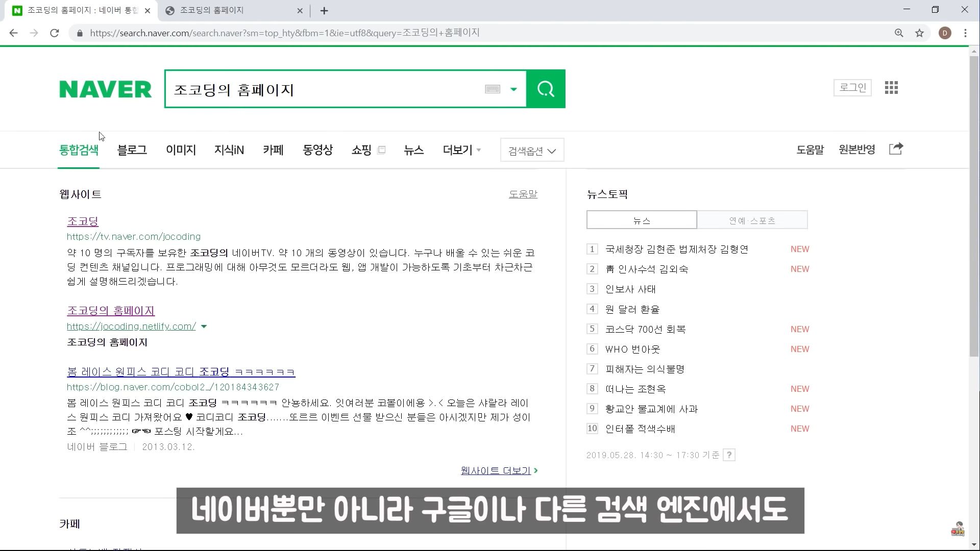Open the 조코딩의 홈페이지 result link
This screenshot has height=551, width=980.
click(111, 311)
